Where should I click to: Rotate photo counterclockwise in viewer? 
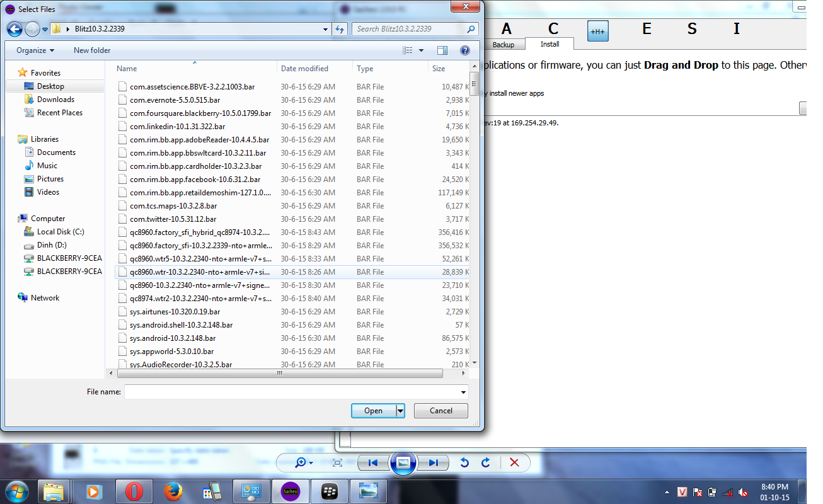click(464, 463)
